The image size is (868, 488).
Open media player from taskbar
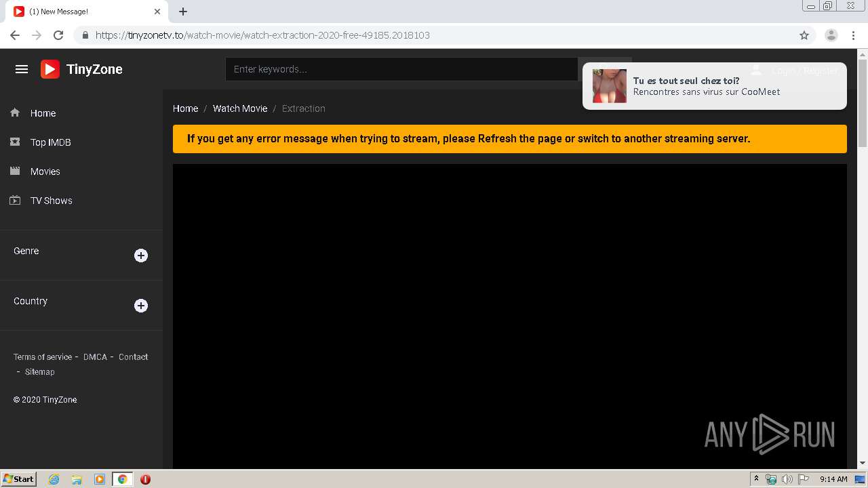pos(100,479)
